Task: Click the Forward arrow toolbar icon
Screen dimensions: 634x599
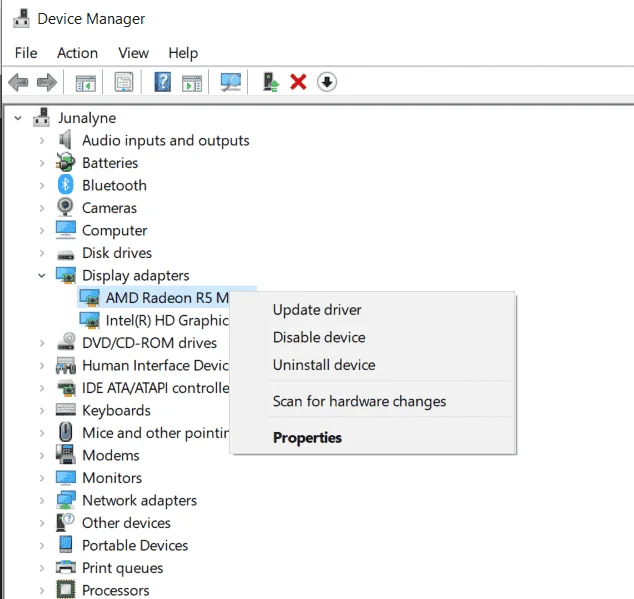Action: click(x=47, y=82)
